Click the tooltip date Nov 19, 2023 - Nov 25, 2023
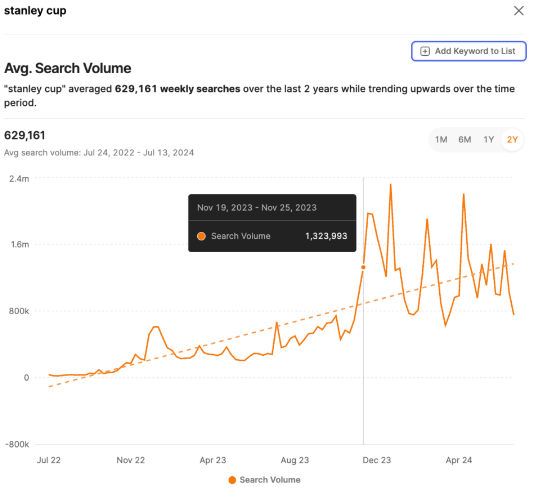 coord(257,208)
